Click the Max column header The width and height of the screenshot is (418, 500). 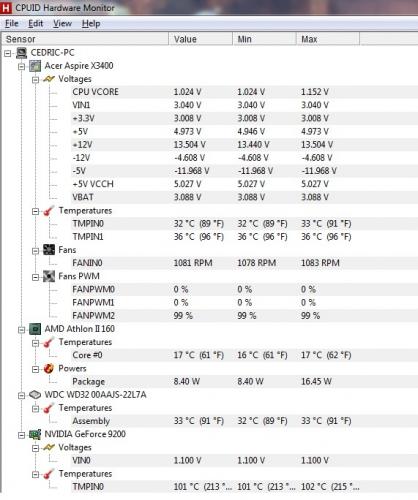pyautogui.click(x=328, y=39)
